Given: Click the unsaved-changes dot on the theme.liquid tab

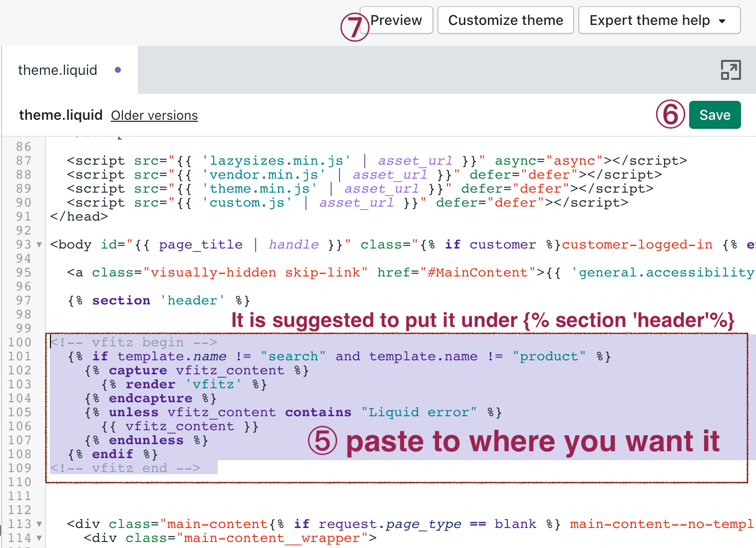Looking at the screenshot, I should click(x=118, y=70).
